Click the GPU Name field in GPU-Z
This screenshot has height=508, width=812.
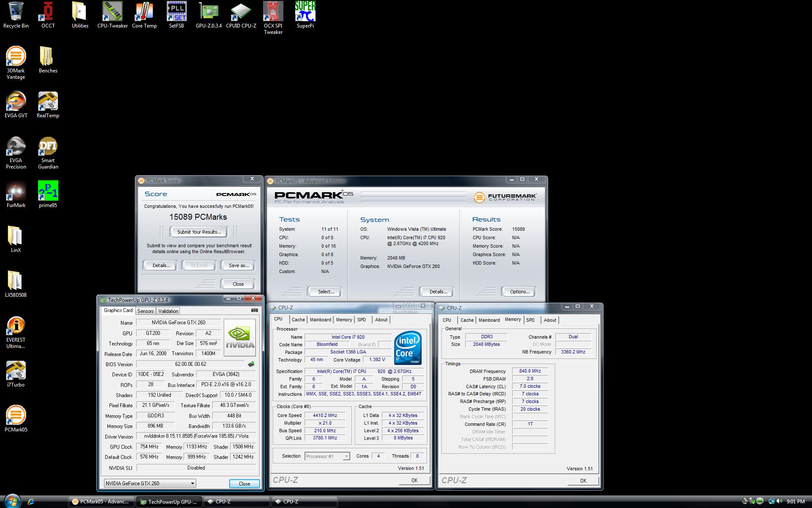[x=178, y=323]
